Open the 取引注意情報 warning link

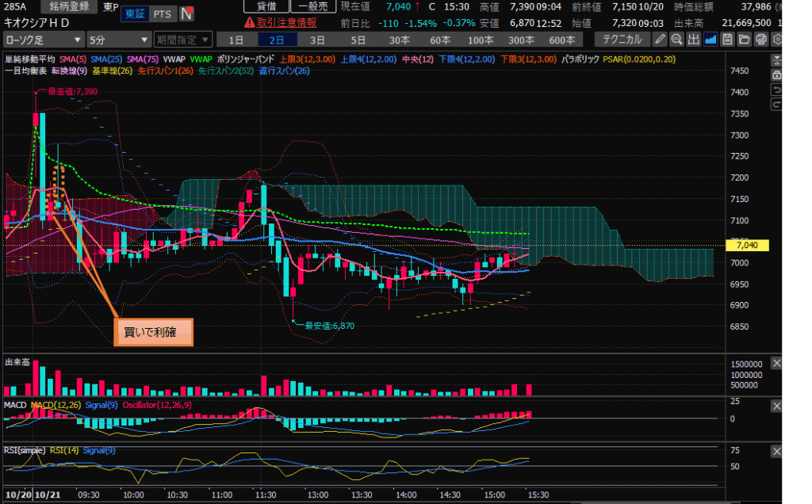(x=280, y=22)
